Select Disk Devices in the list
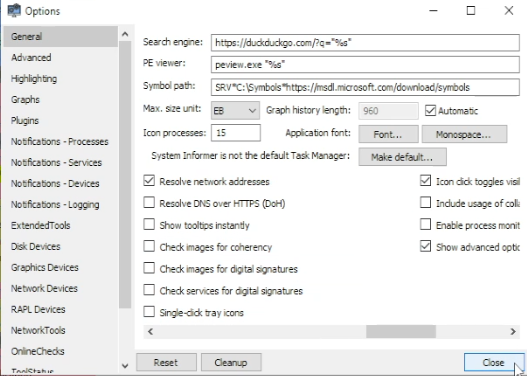 pos(61,246)
